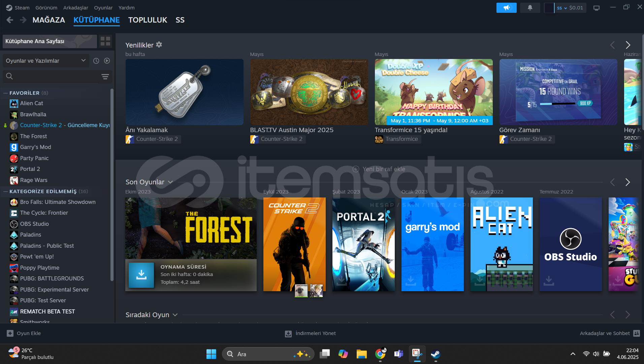Switch to TOPLULUK tab
The image size is (644, 364).
148,20
